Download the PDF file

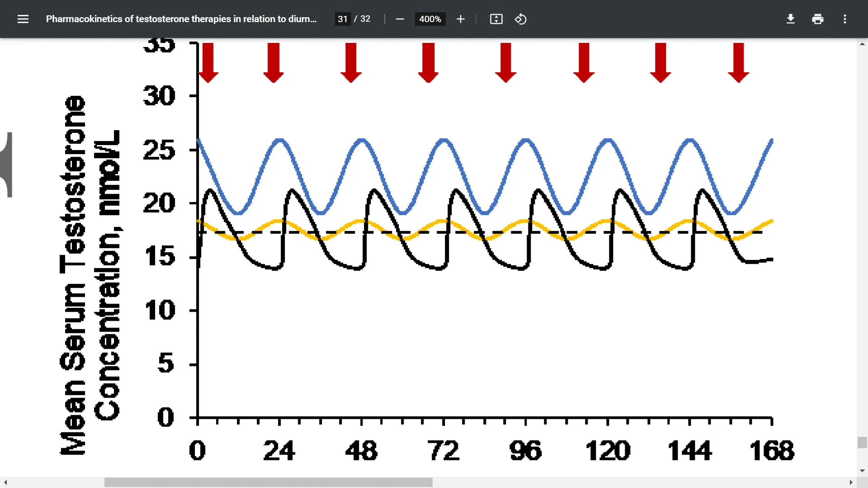click(x=790, y=19)
